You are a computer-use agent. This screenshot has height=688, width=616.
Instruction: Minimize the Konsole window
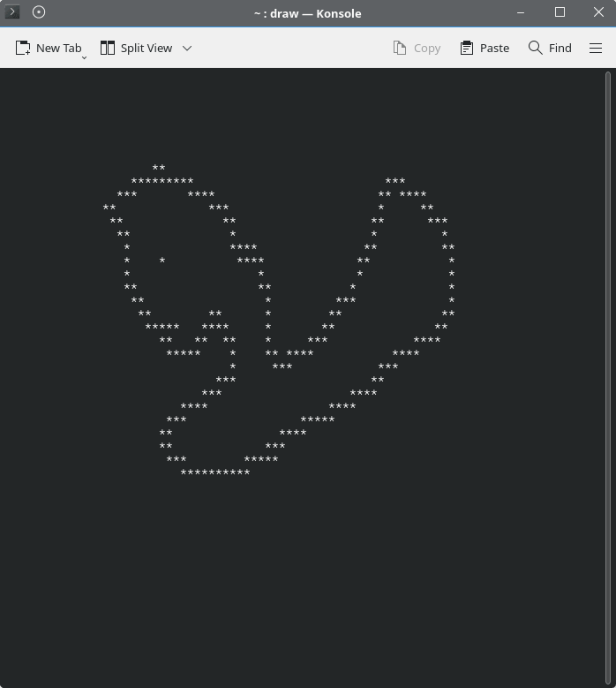coord(521,12)
